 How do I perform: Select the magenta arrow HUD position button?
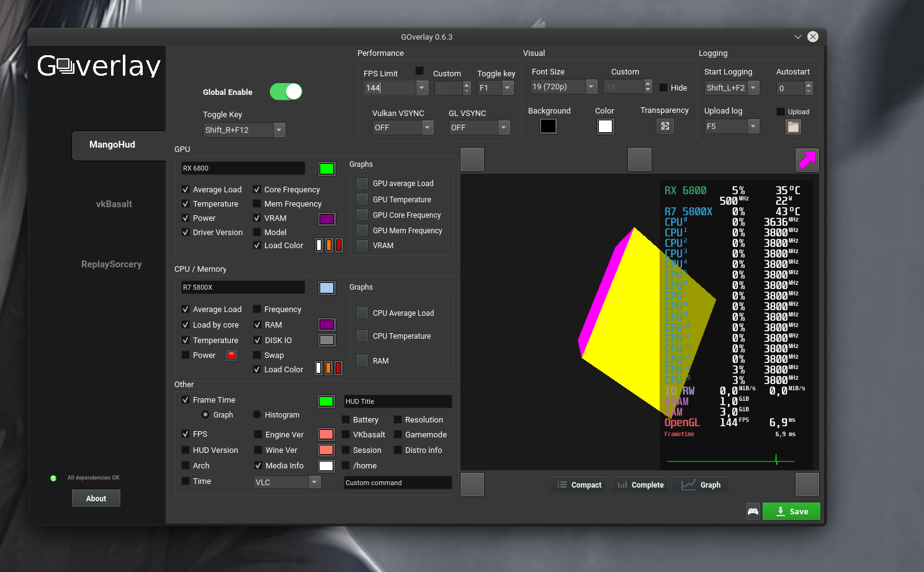[x=807, y=160]
